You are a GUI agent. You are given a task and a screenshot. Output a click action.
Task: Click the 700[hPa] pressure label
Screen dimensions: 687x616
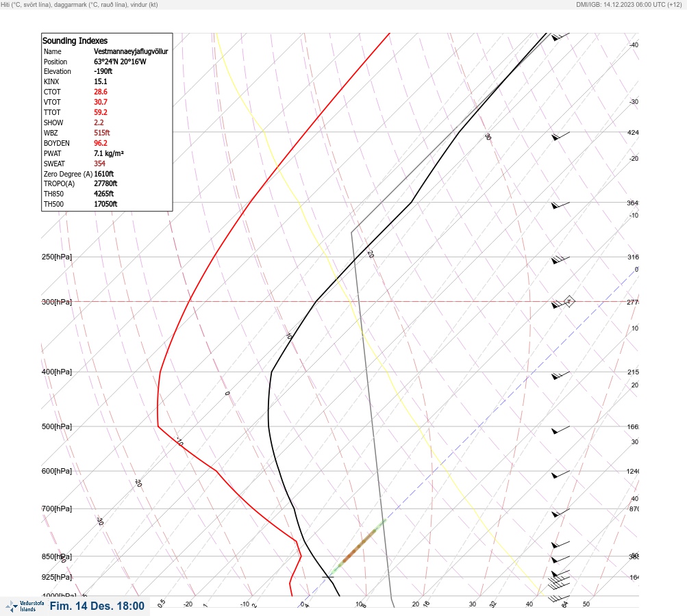click(57, 509)
